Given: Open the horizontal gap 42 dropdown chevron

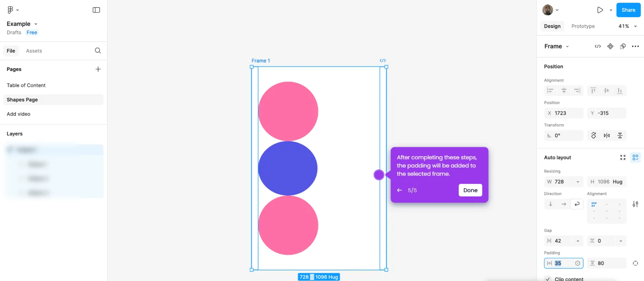Looking at the screenshot, I should coord(578,241).
